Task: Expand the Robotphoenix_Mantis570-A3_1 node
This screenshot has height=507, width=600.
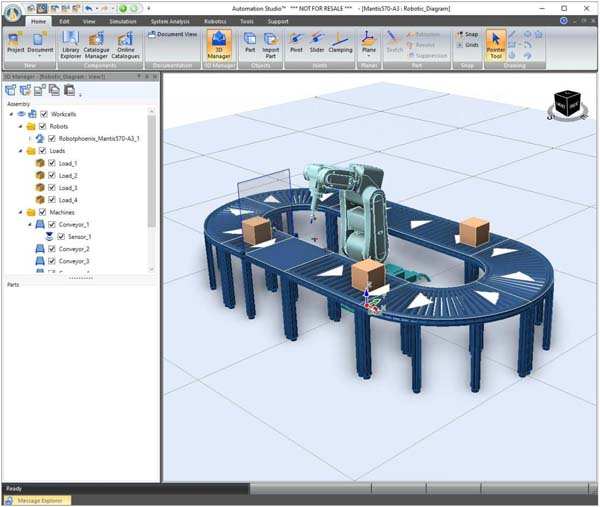Action: pos(30,139)
